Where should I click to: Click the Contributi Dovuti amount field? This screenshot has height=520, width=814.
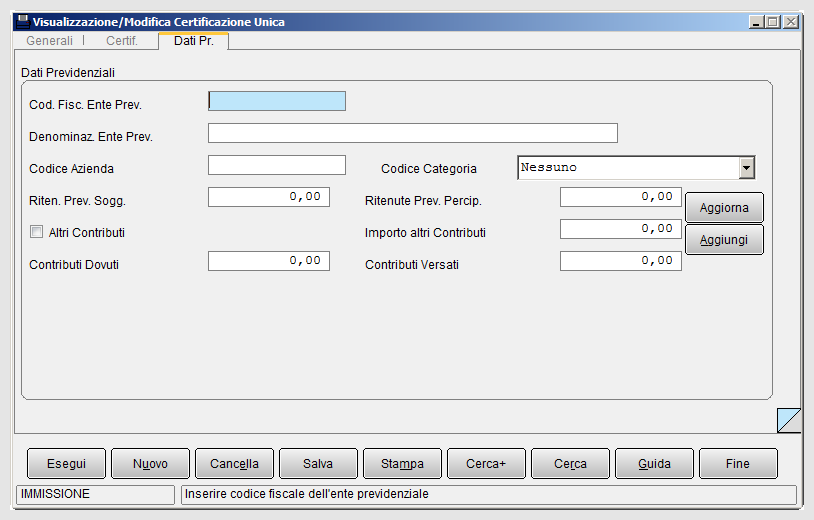pyautogui.click(x=269, y=261)
